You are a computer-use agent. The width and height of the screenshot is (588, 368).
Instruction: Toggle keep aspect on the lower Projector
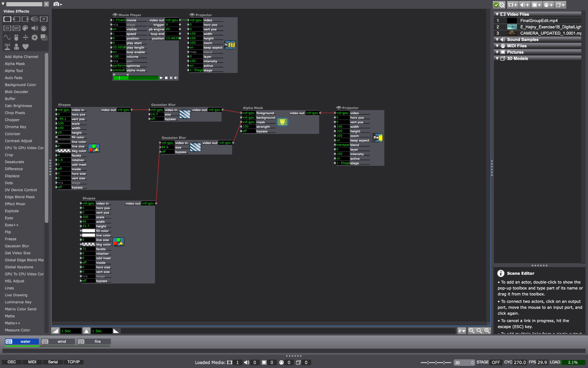tap(342, 140)
